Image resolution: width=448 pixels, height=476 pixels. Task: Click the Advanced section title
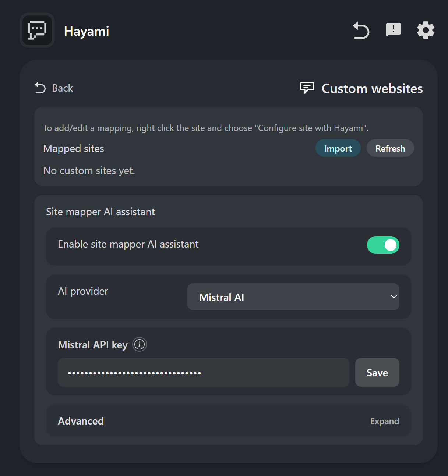point(81,421)
